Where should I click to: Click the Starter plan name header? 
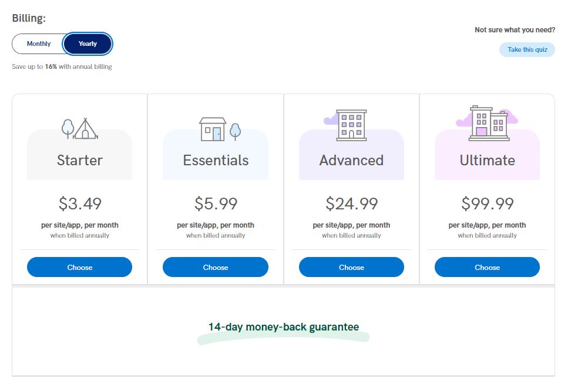pos(79,159)
